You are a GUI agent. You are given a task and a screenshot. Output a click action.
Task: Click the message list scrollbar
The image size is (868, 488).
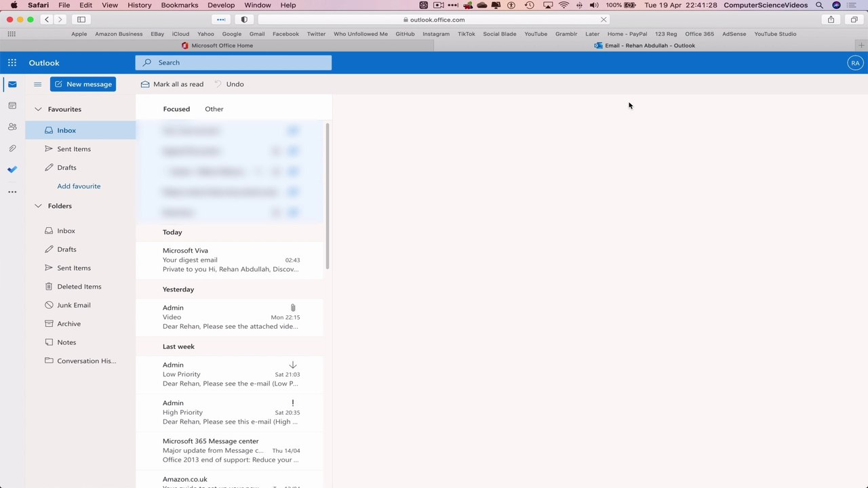[328, 196]
